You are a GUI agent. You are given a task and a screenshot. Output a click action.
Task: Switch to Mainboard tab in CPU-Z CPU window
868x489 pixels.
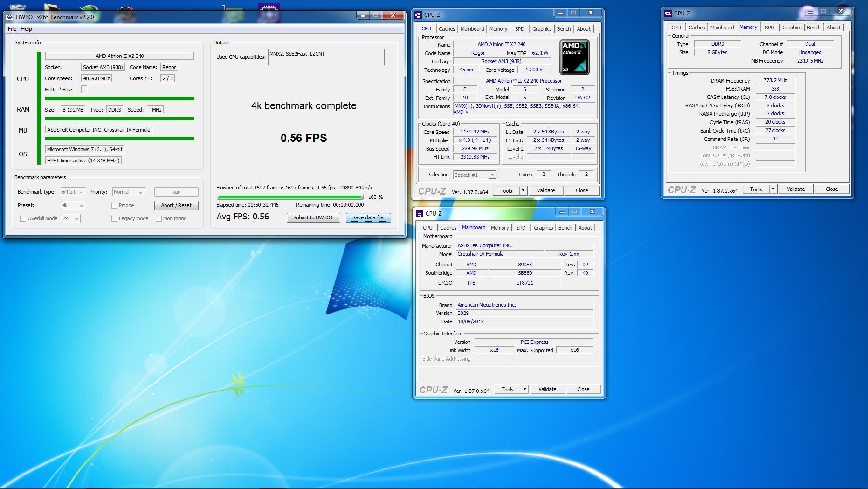[x=472, y=29]
